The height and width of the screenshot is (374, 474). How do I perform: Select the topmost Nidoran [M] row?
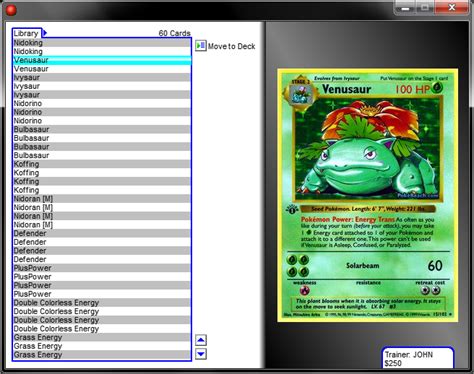[102, 199]
